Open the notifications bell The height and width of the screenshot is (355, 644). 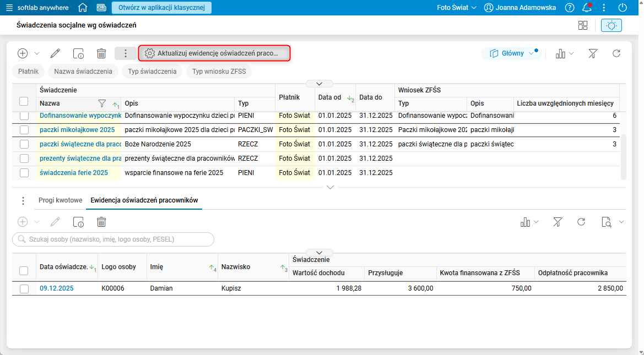click(x=587, y=8)
